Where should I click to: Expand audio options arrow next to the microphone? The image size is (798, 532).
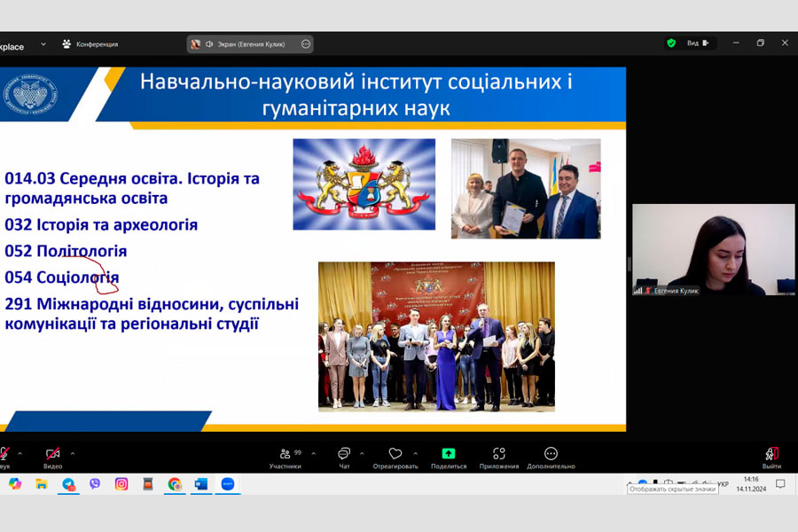tap(20, 453)
